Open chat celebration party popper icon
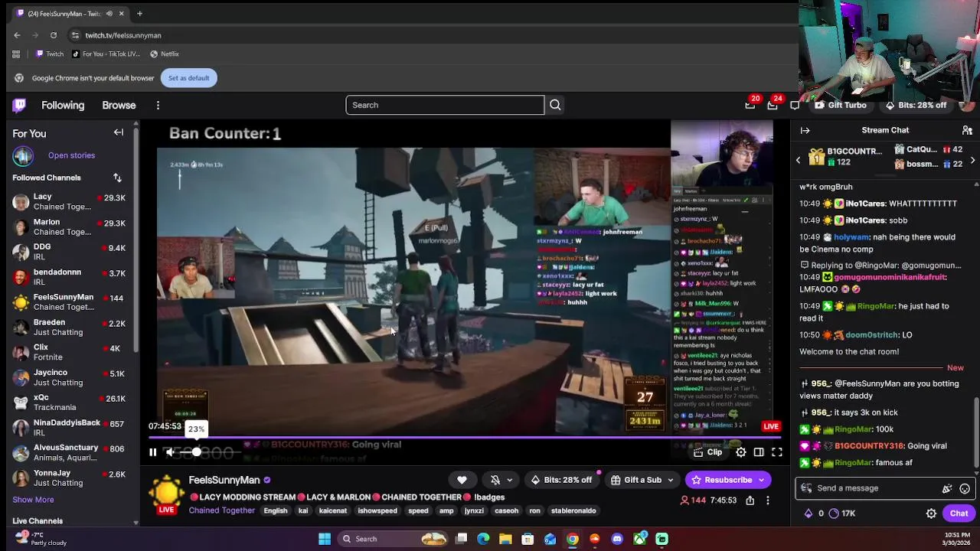980x551 pixels. (x=947, y=488)
